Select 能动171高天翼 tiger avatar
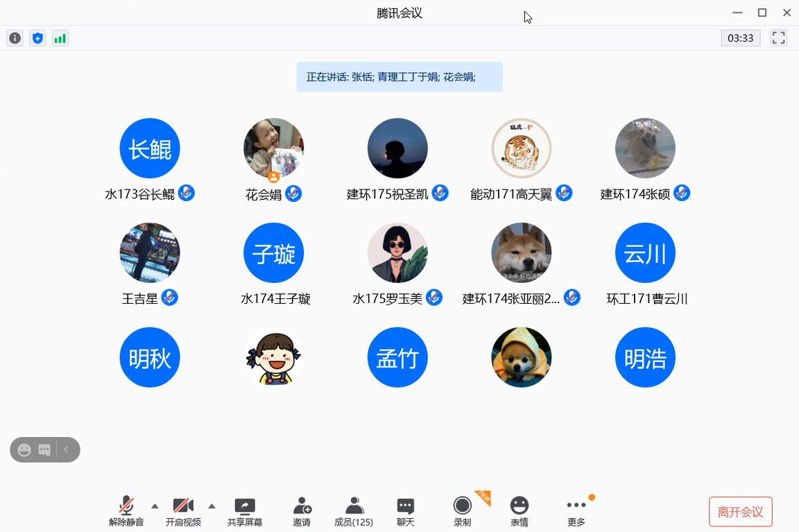Screen dimensions: 799x532 point(521,148)
